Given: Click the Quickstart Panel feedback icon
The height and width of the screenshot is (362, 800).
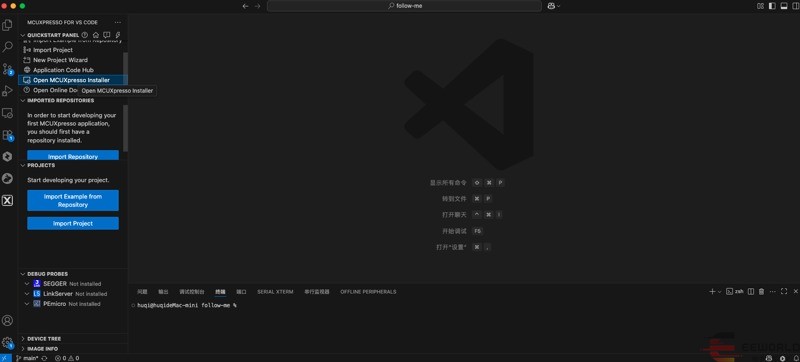Looking at the screenshot, I should (x=107, y=35).
